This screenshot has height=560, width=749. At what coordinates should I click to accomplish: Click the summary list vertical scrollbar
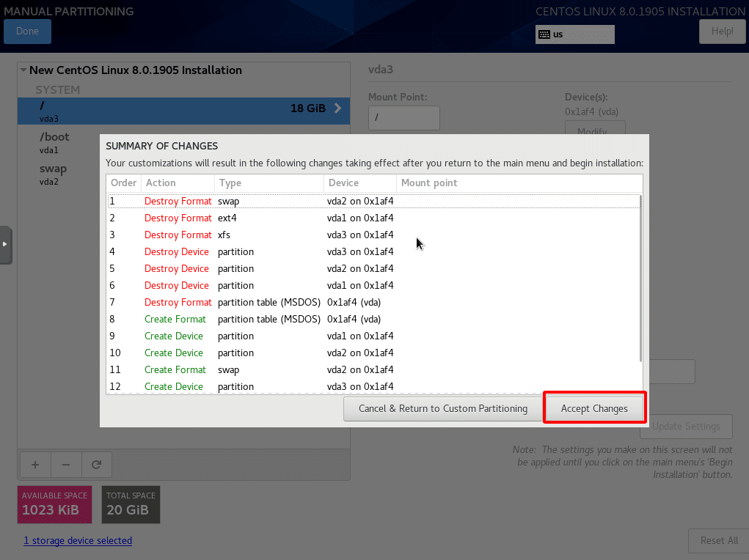[x=640, y=279]
